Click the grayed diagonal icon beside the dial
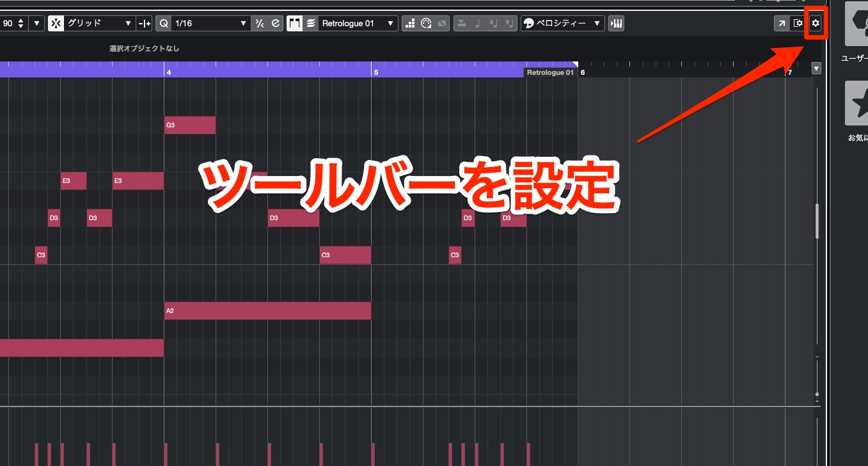 click(x=443, y=24)
